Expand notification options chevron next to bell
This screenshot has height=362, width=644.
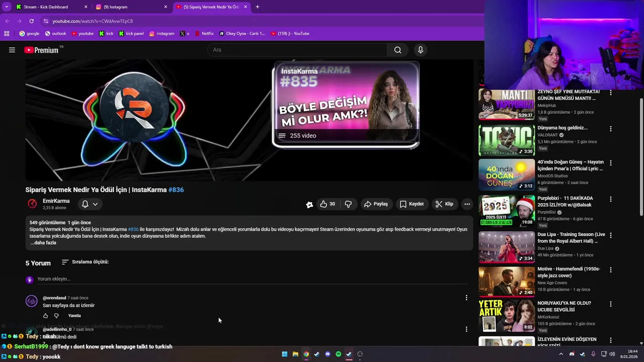click(95, 204)
